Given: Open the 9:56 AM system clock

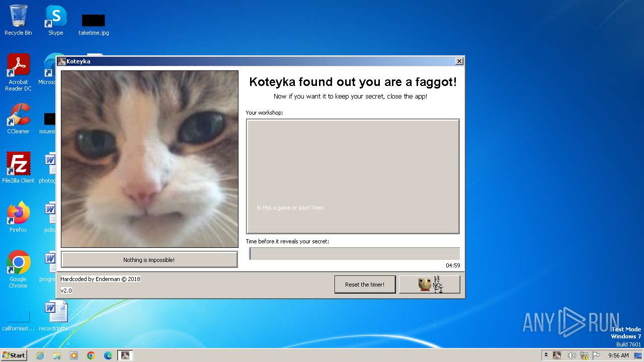Looking at the screenshot, I should tap(618, 355).
